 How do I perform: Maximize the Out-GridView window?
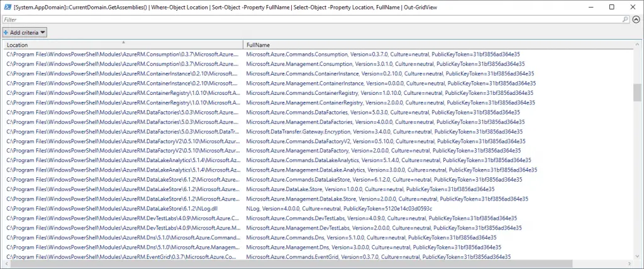coord(612,6)
